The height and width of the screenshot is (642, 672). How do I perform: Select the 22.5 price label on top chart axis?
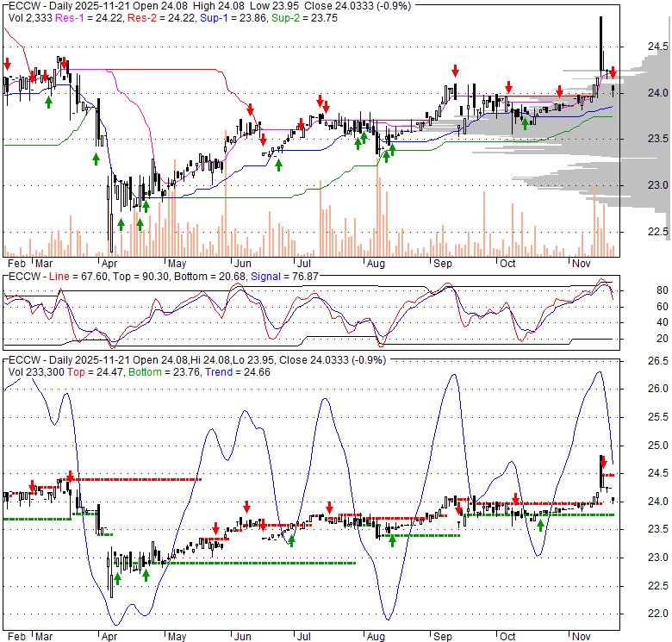[x=657, y=232]
